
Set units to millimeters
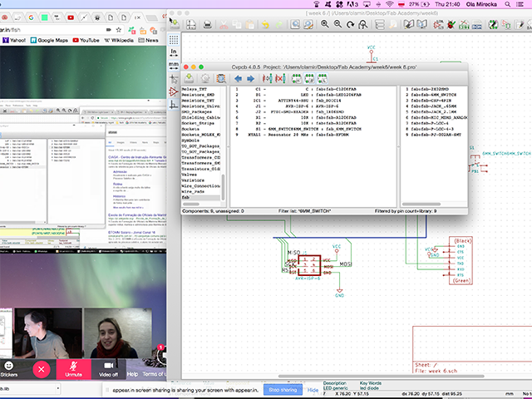coord(174,66)
